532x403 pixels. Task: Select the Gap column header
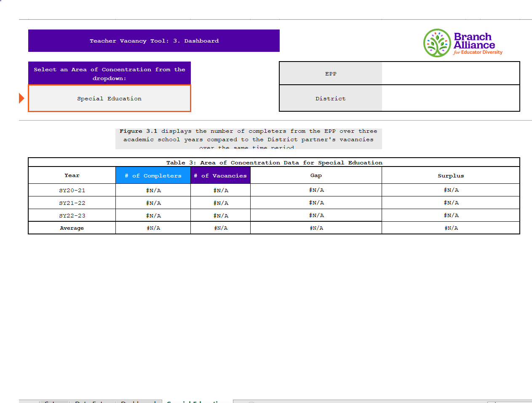(x=316, y=175)
